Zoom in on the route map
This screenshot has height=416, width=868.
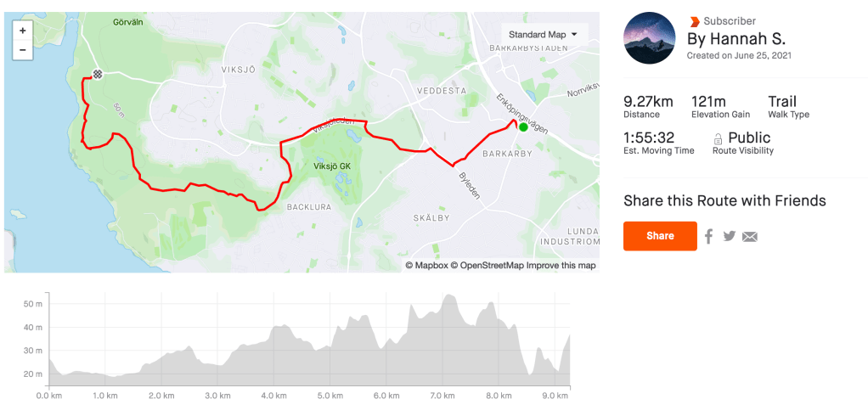tap(22, 31)
